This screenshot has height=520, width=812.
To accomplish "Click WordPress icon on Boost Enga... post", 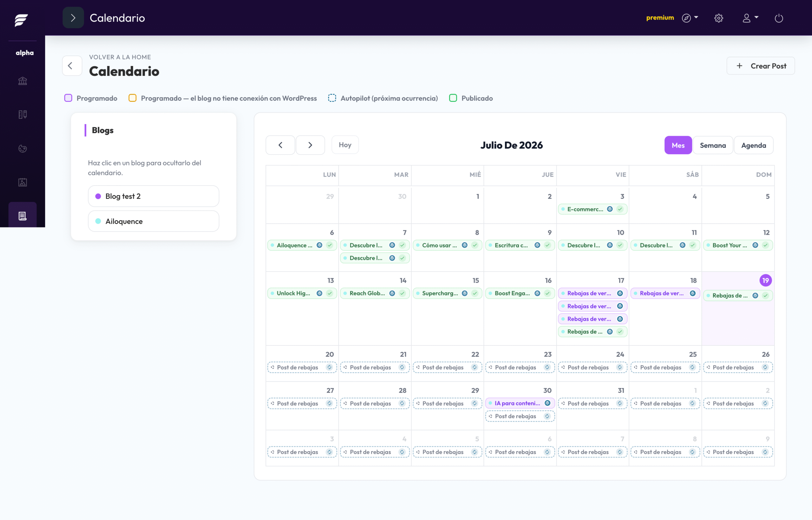I will tap(537, 293).
